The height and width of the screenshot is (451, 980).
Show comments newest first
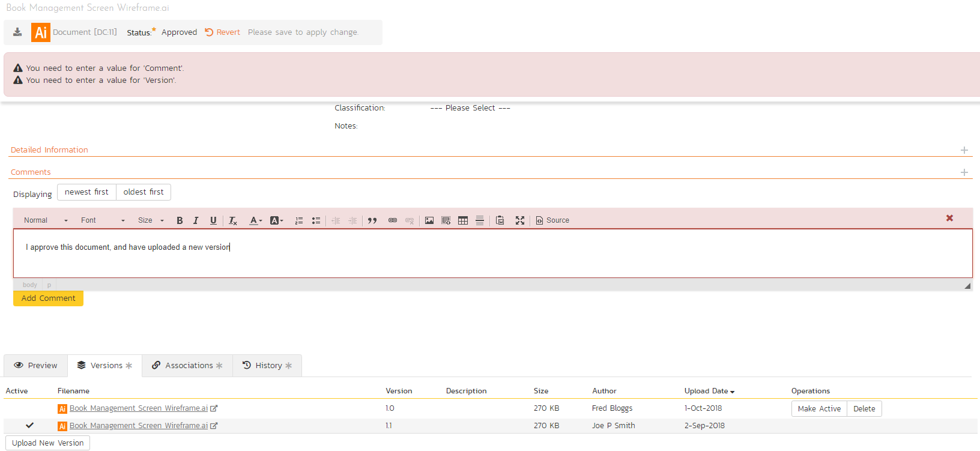click(86, 192)
